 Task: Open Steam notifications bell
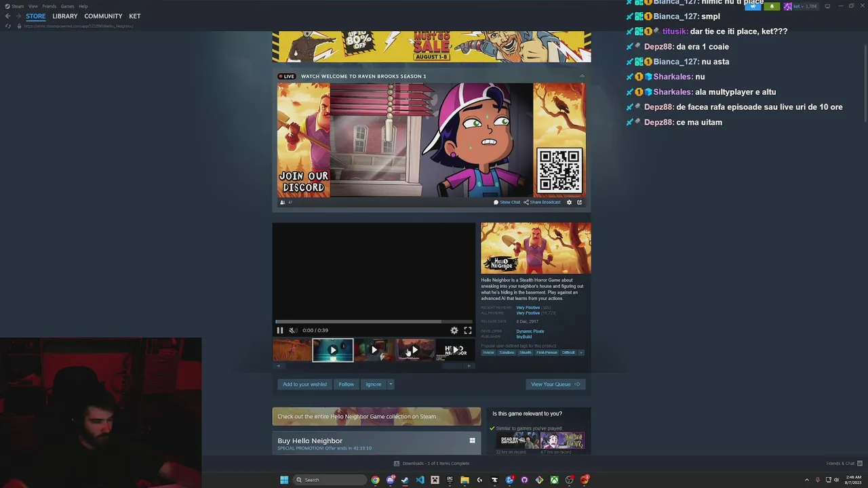pos(772,6)
